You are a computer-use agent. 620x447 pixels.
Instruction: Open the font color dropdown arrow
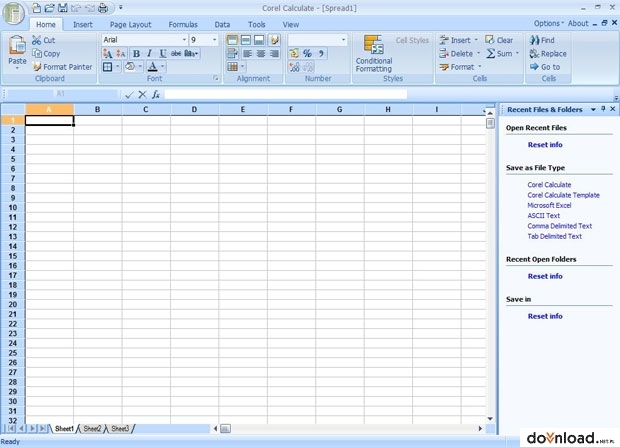[163, 66]
